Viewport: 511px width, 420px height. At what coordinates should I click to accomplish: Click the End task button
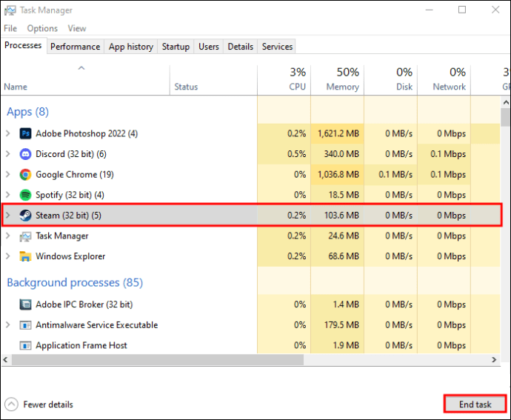click(x=475, y=404)
